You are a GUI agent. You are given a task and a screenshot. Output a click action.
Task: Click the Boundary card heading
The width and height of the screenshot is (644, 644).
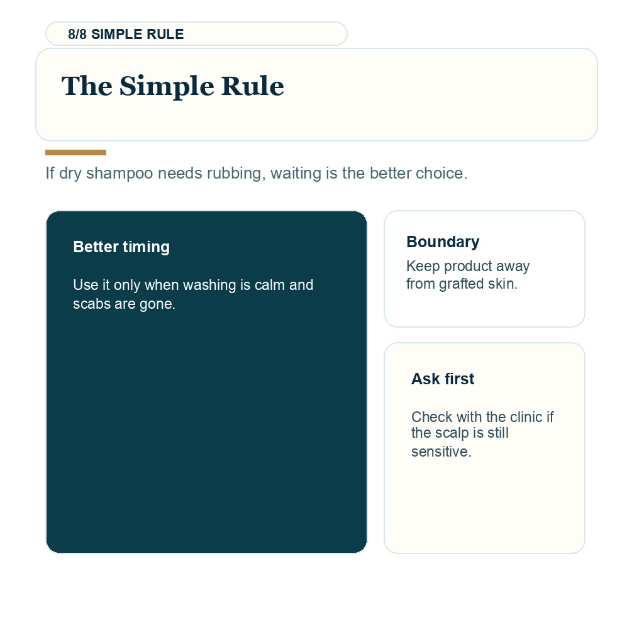[x=443, y=241]
